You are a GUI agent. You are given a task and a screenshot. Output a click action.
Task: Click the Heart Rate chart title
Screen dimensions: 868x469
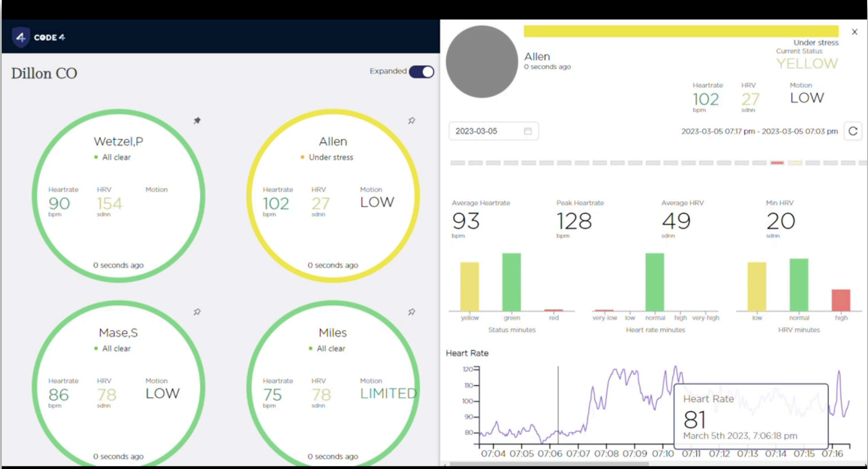(467, 353)
